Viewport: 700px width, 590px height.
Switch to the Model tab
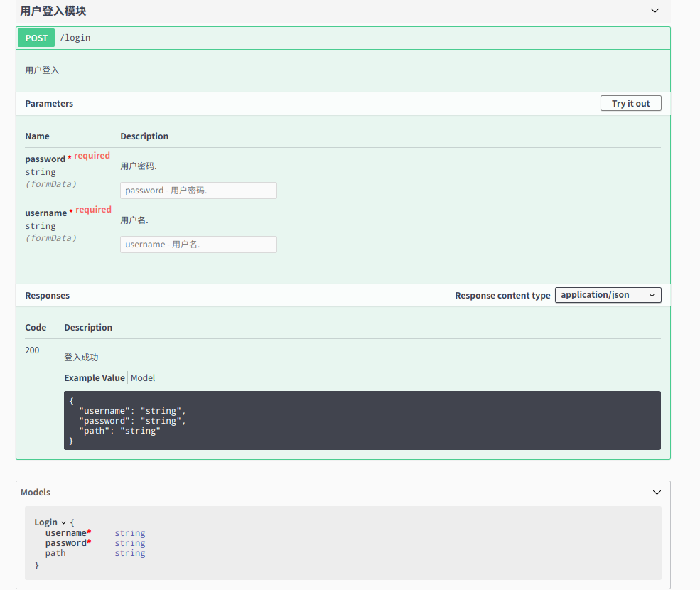[143, 377]
